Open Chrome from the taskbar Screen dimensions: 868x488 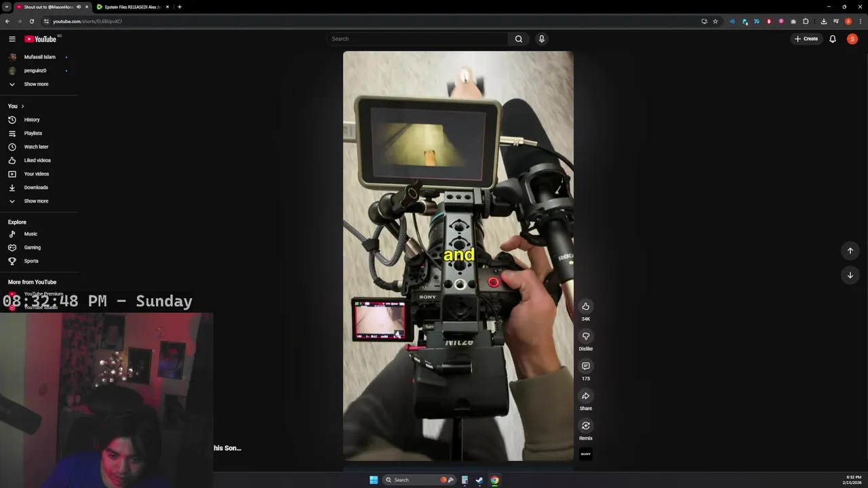(494, 480)
